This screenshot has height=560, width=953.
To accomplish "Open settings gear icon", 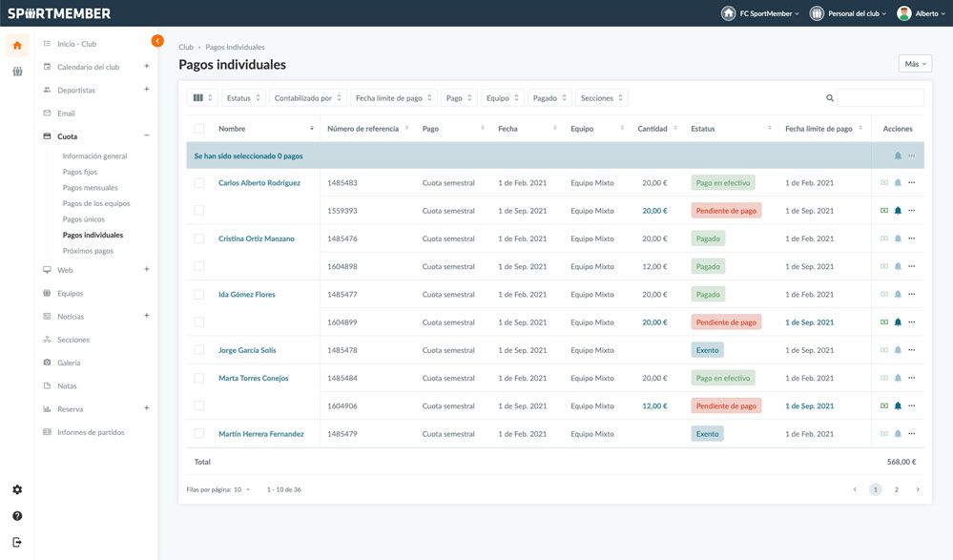I will coord(17,489).
